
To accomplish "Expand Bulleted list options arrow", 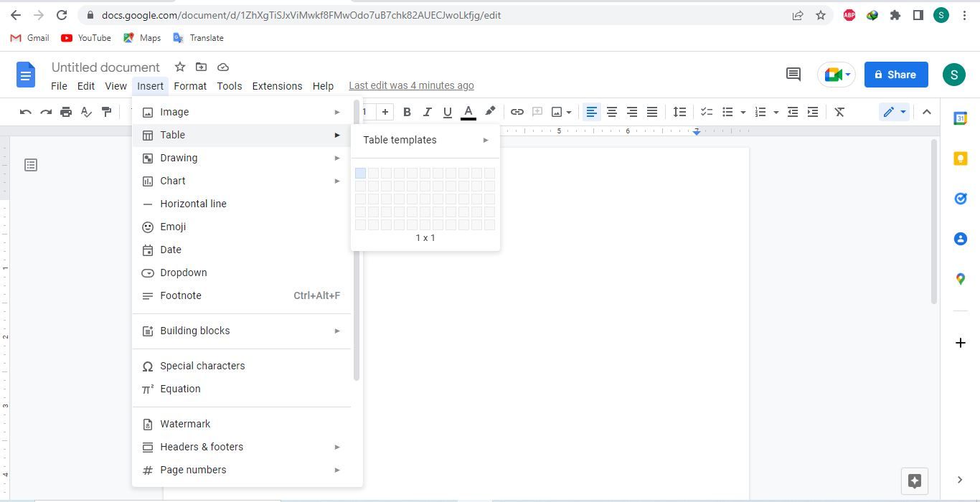I will 743,112.
